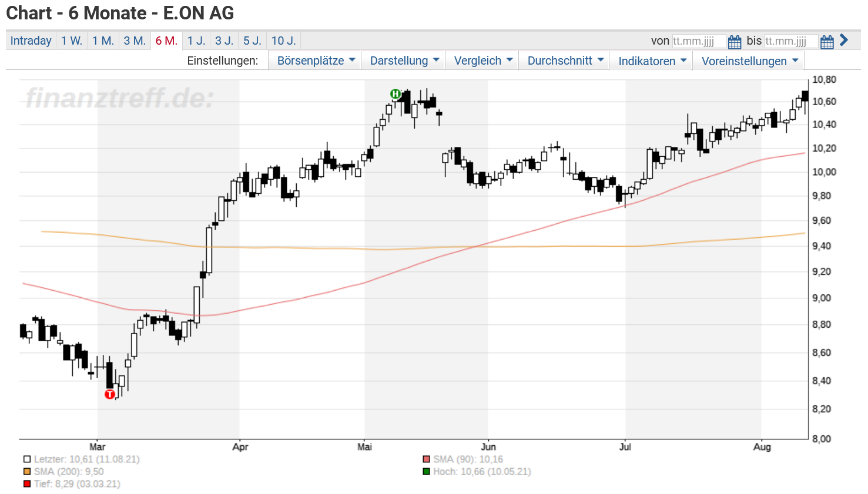Click the 'Jul' x-axis month label
868x494 pixels.
(625, 447)
